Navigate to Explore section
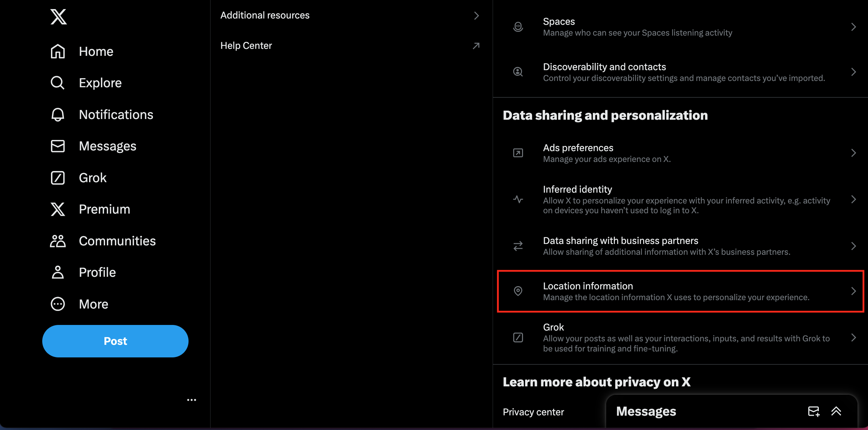Image resolution: width=868 pixels, height=430 pixels. pyautogui.click(x=100, y=83)
